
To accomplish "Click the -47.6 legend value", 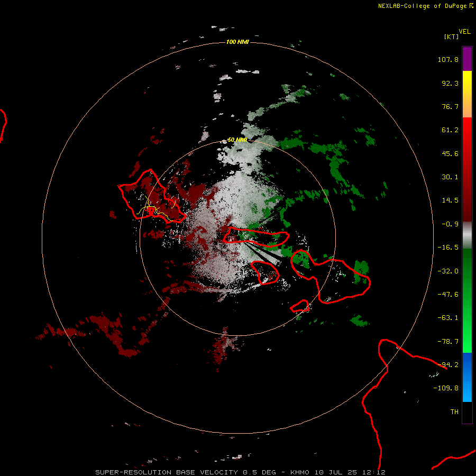I will tap(448, 295).
